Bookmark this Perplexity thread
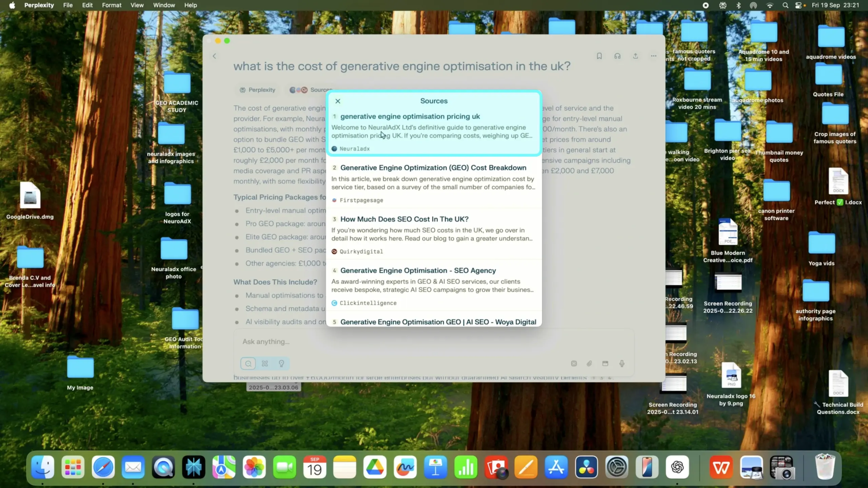The width and height of the screenshot is (868, 488). [x=599, y=56]
